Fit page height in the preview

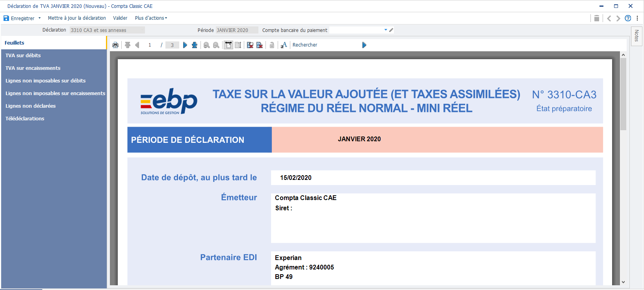[x=238, y=45]
